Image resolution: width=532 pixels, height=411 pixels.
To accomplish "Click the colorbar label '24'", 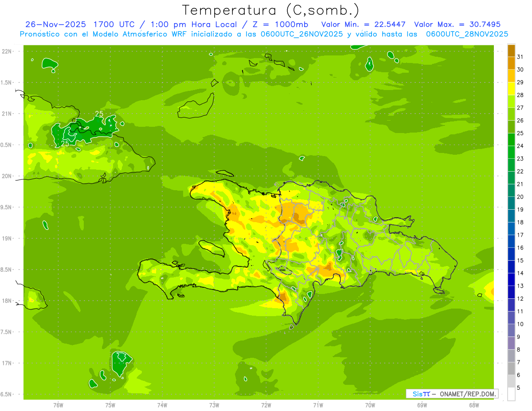I will (x=520, y=146).
